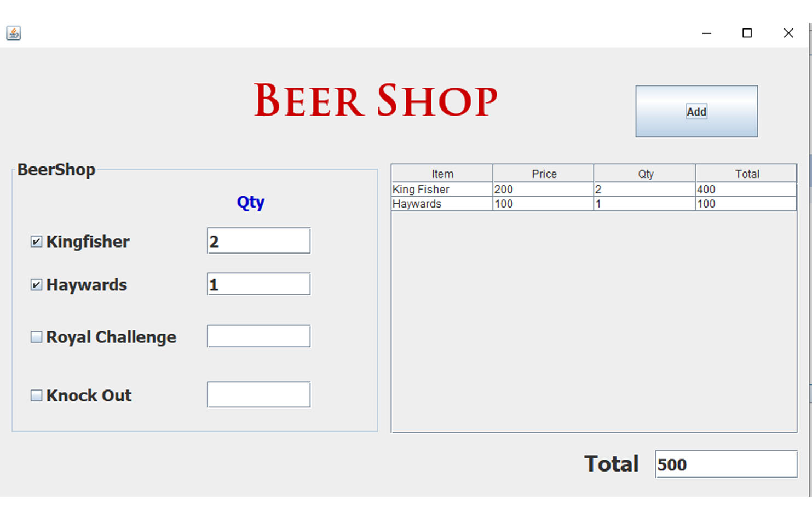Click the empty Knock Out quantity box
The width and height of the screenshot is (812, 511).
coord(258,394)
